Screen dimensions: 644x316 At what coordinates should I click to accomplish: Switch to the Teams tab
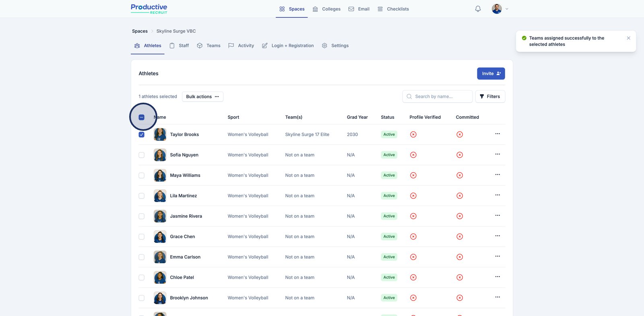coord(208,46)
